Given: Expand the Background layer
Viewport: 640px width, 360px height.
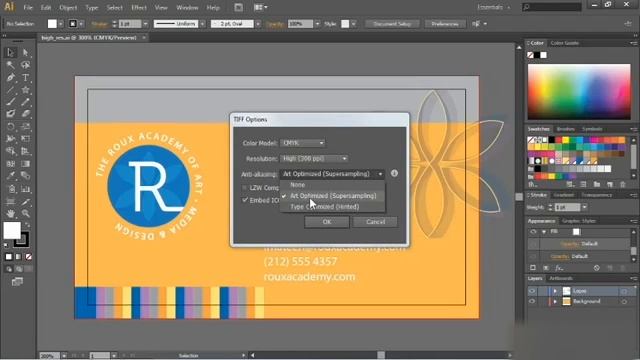Looking at the screenshot, I should [555, 301].
